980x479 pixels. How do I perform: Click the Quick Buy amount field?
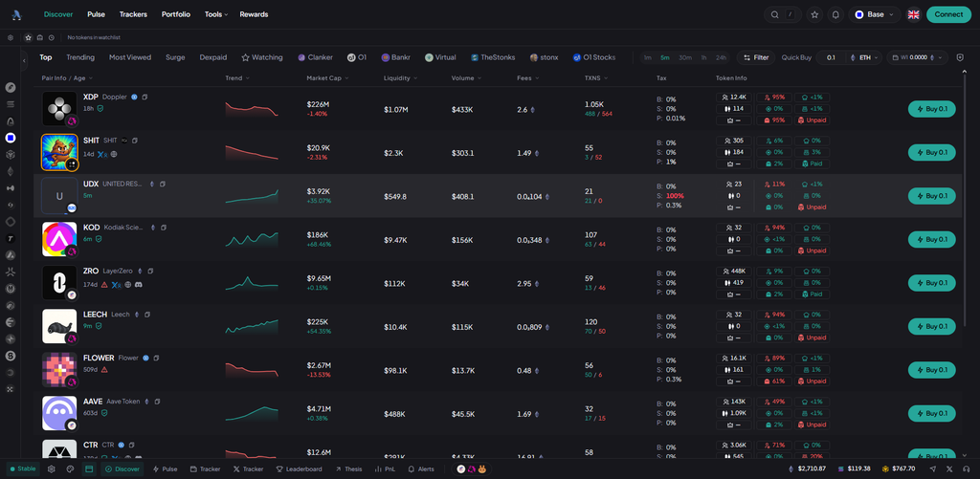pos(832,57)
